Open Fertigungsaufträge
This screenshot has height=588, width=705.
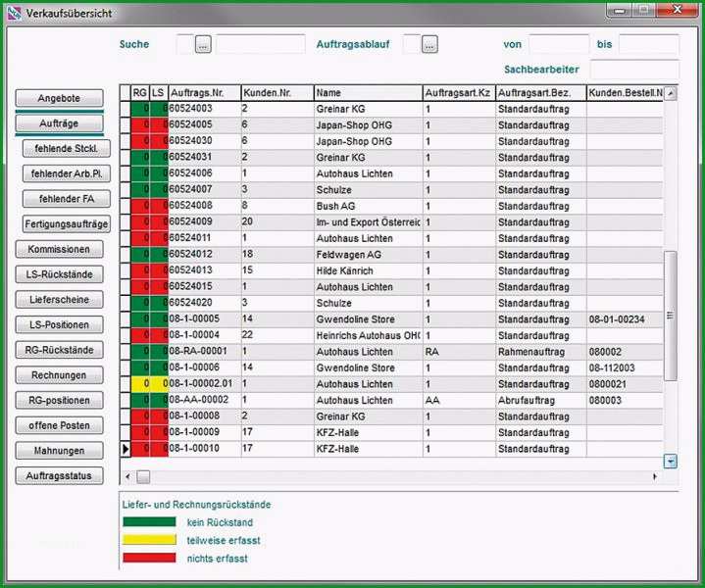point(67,223)
